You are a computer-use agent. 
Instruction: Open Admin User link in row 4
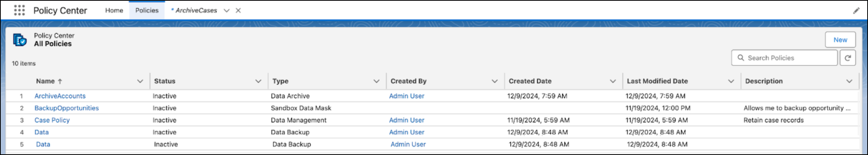(406, 132)
